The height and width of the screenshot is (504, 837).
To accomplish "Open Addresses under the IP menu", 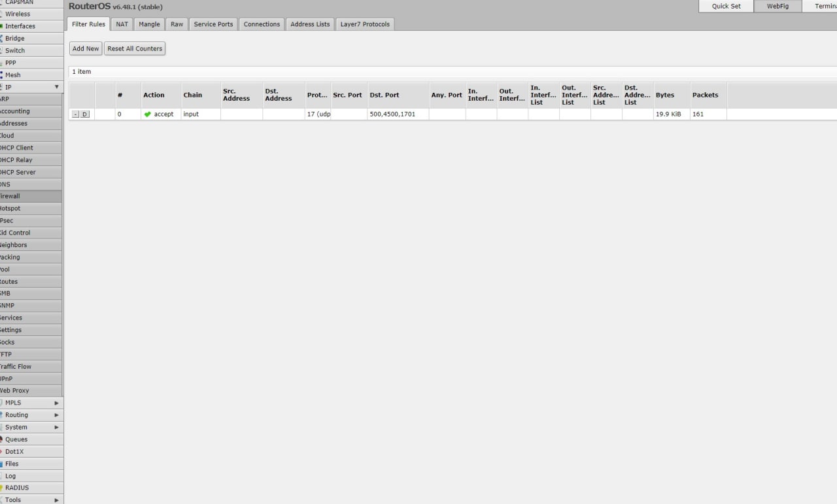I will 31,124.
